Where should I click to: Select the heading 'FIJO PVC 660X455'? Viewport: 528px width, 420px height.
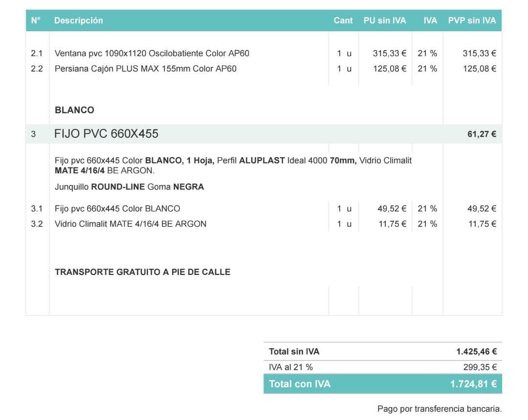pos(106,134)
